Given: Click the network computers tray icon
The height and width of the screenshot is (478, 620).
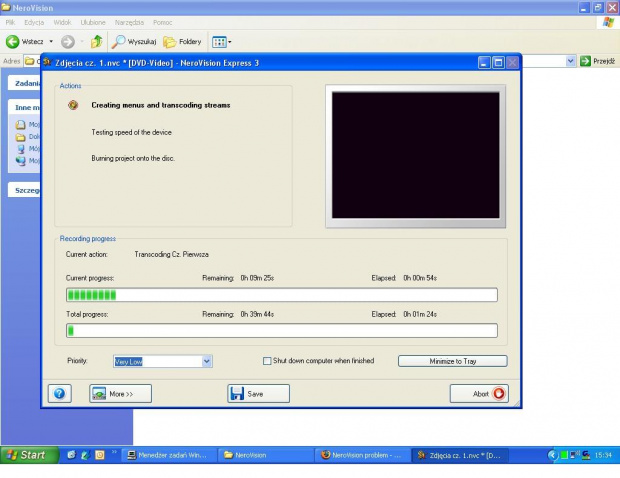Looking at the screenshot, I should (x=575, y=455).
